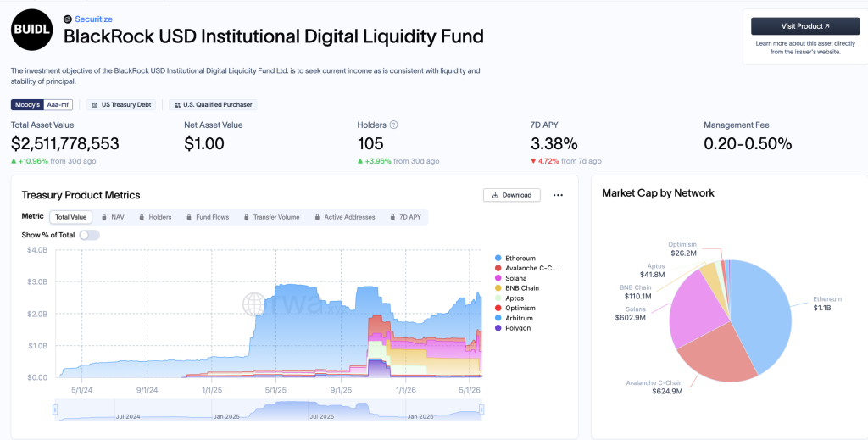Toggle the Arbitrum series in legend
The width and height of the screenshot is (868, 440).
[515, 318]
